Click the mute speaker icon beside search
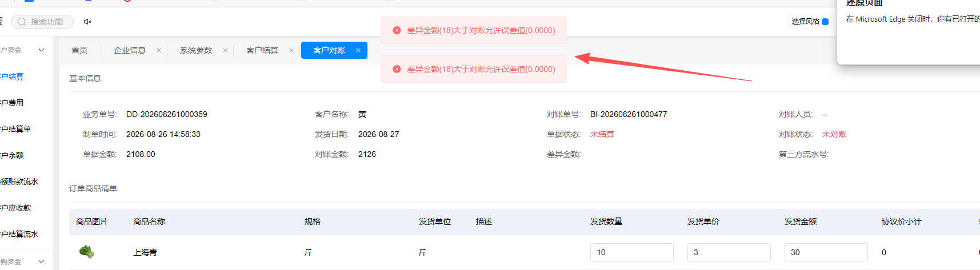 click(87, 22)
